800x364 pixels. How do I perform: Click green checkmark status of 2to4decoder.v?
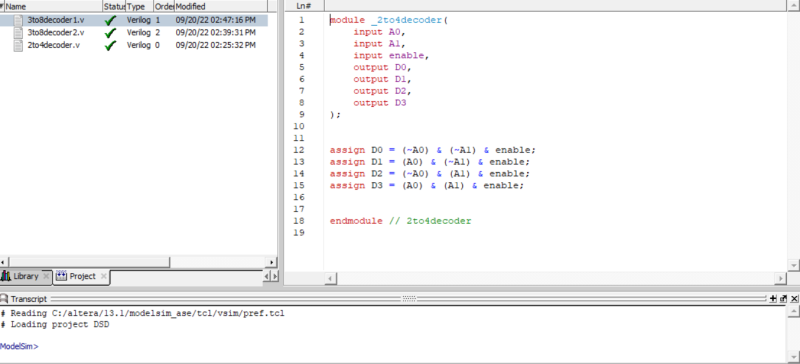click(x=110, y=45)
